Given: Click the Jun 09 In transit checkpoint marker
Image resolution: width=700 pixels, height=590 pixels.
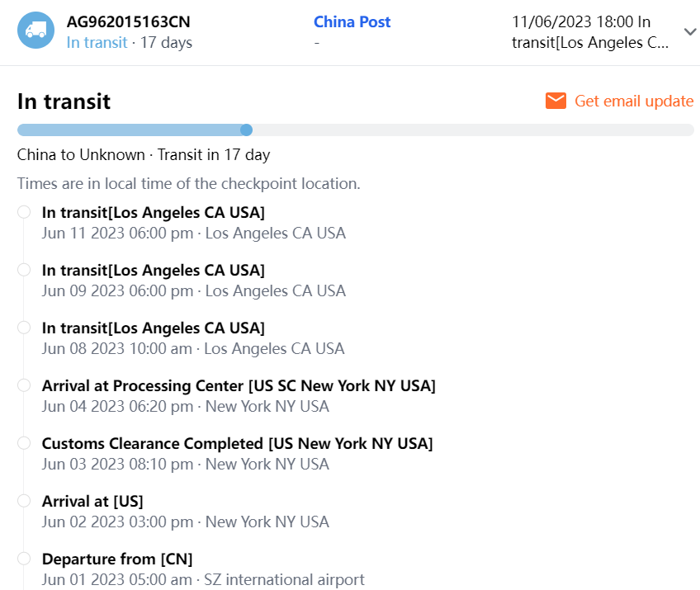Looking at the screenshot, I should tap(24, 270).
